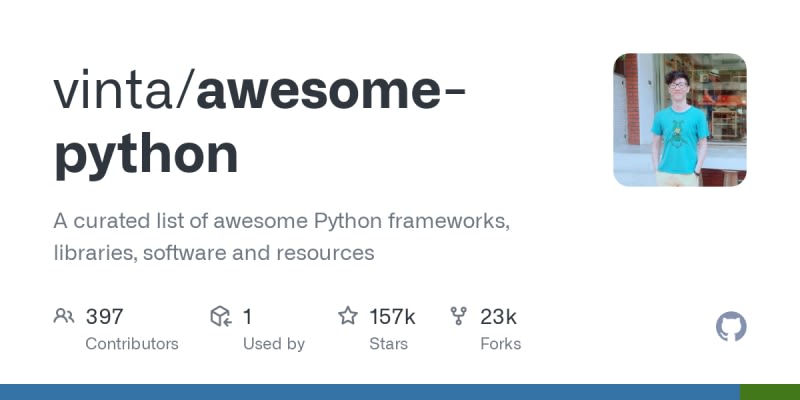
Task: Click the green language bar segment
Action: [770, 392]
